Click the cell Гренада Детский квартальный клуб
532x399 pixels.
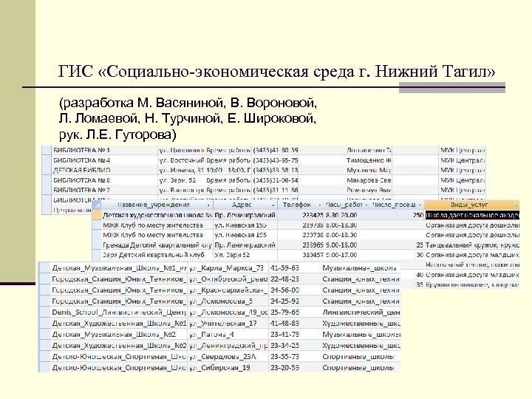157,245
